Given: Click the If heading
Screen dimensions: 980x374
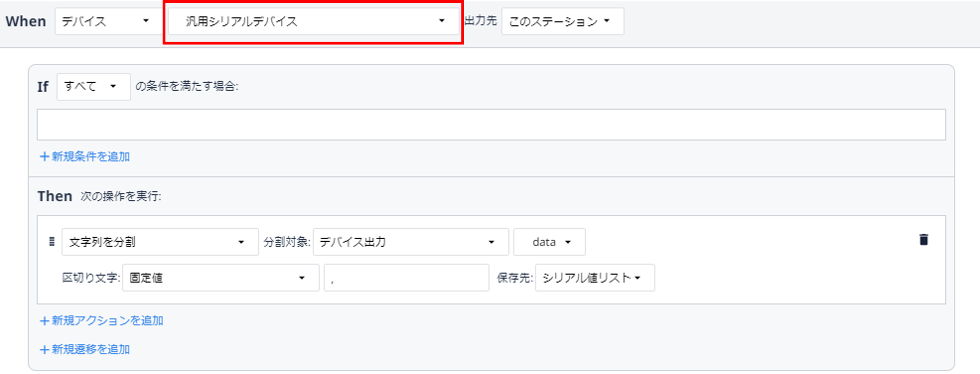Looking at the screenshot, I should coord(43,87).
